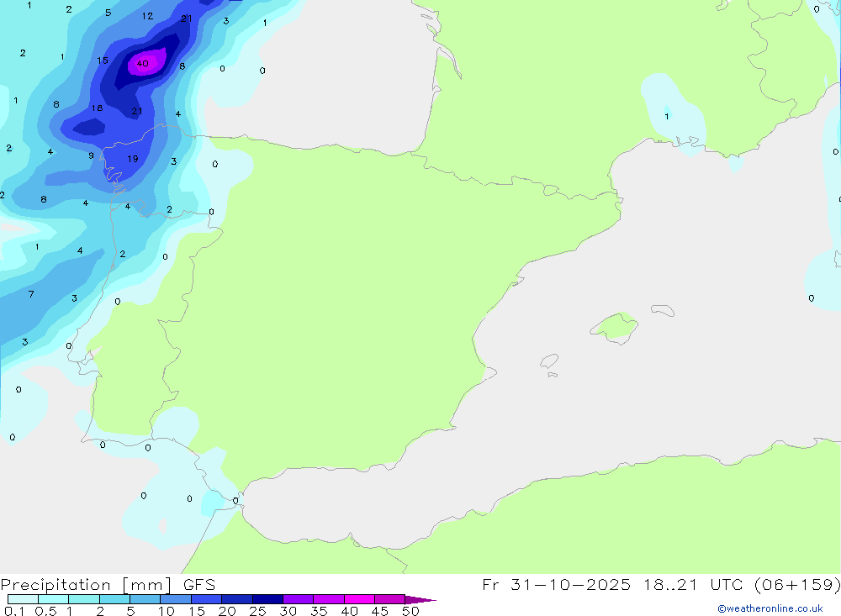
Task: Click the '18' precipitation value on the map
Action: (97, 108)
